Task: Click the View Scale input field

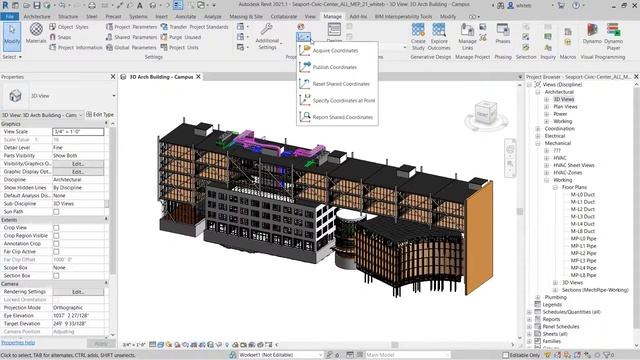Action: tap(78, 132)
